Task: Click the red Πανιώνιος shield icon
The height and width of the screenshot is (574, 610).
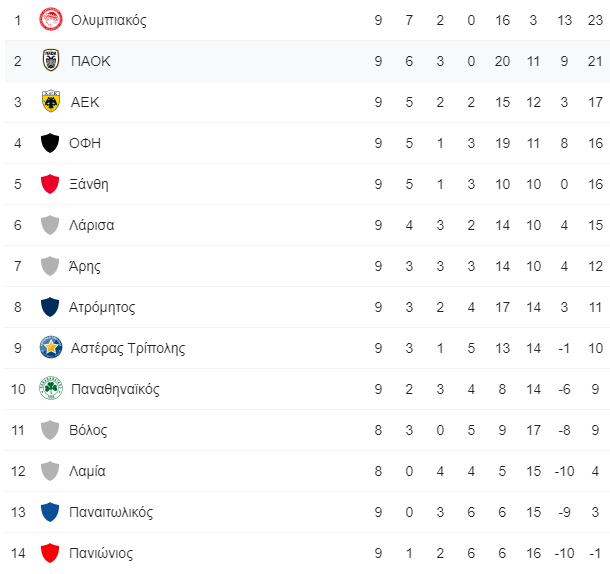Action: click(50, 553)
